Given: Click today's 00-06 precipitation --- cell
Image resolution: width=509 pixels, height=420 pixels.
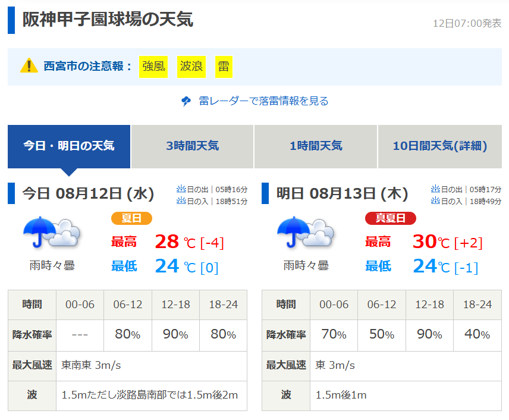Looking at the screenshot, I should pos(80,334).
